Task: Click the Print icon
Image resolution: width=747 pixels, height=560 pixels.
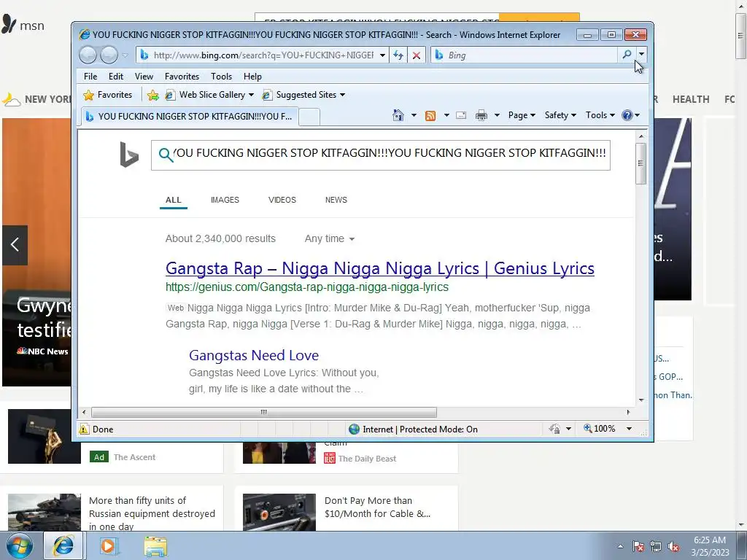Action: point(481,115)
